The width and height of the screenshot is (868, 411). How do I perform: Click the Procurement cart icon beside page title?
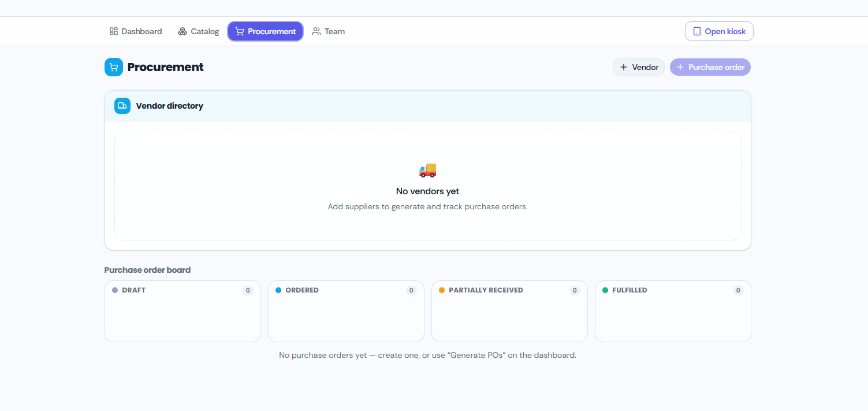[114, 67]
